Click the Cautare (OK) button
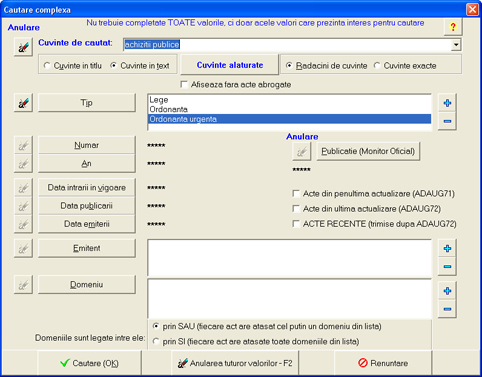Viewport: 482px width, 377px height. pos(89,363)
